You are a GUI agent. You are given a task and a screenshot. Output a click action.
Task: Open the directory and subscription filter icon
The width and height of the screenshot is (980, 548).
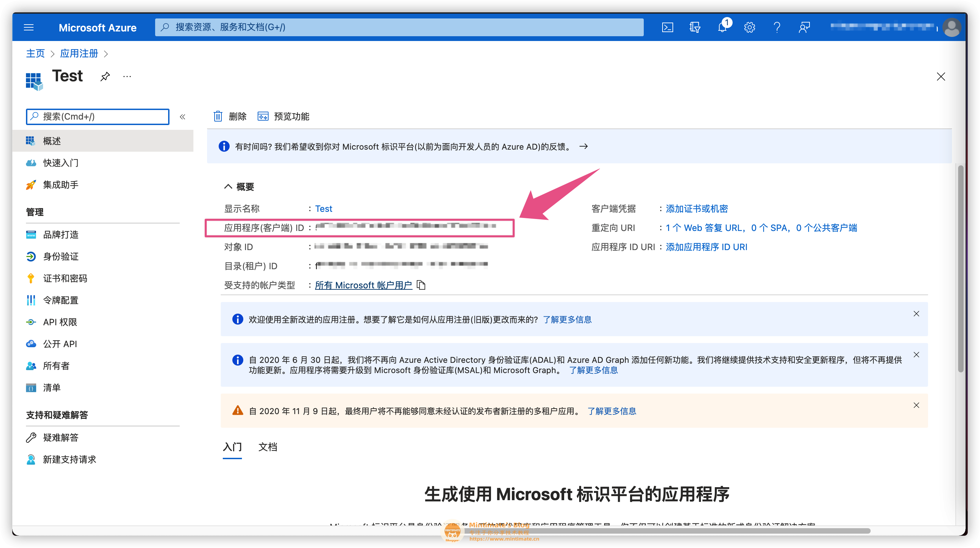click(695, 27)
